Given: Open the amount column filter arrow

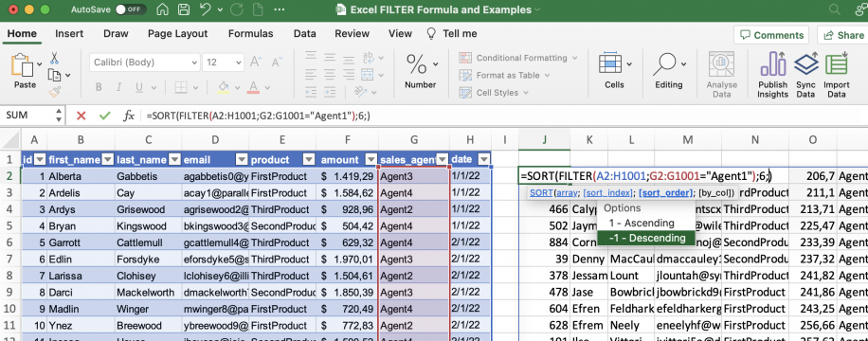Looking at the screenshot, I should 371,160.
